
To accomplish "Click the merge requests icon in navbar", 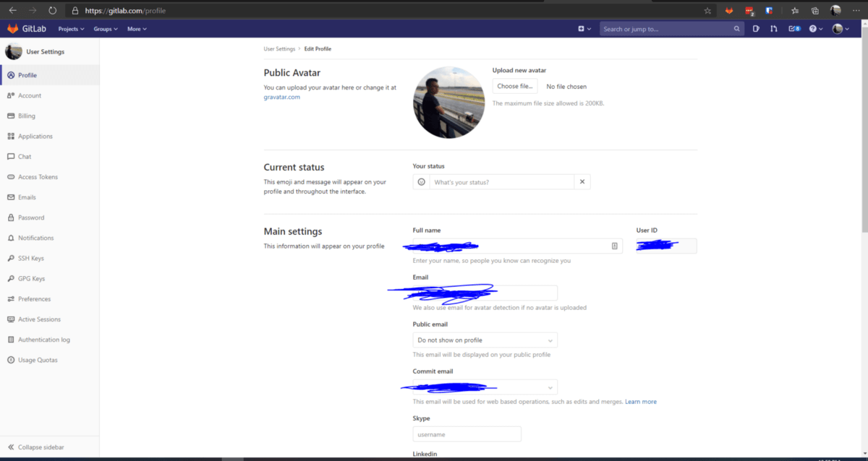I will pos(773,28).
